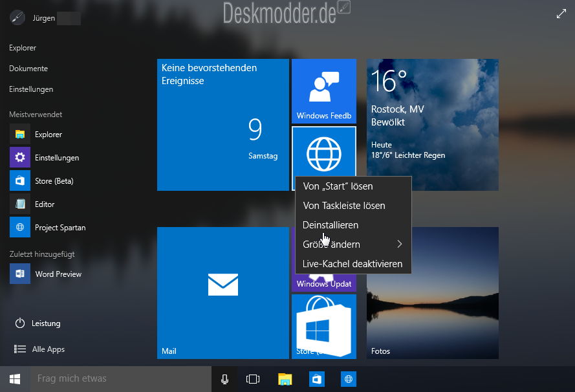The image size is (575, 392).
Task: Open Task View in the taskbar
Action: coord(253,379)
